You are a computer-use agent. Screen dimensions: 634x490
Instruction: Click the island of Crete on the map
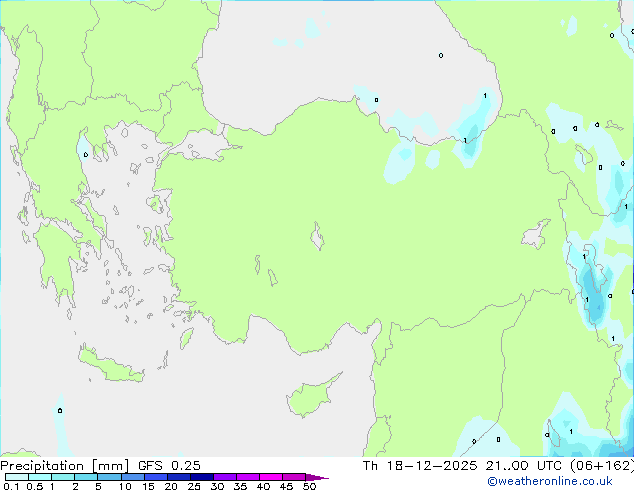click(110, 365)
